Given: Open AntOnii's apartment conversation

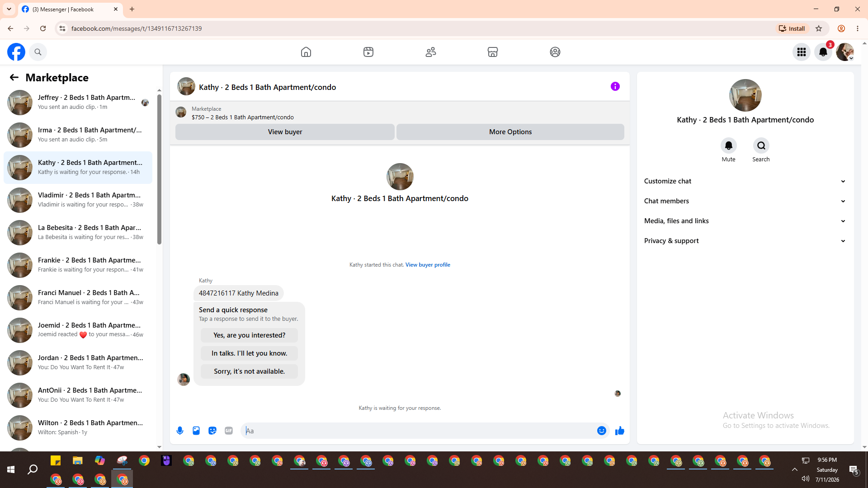Looking at the screenshot, I should coord(78,395).
